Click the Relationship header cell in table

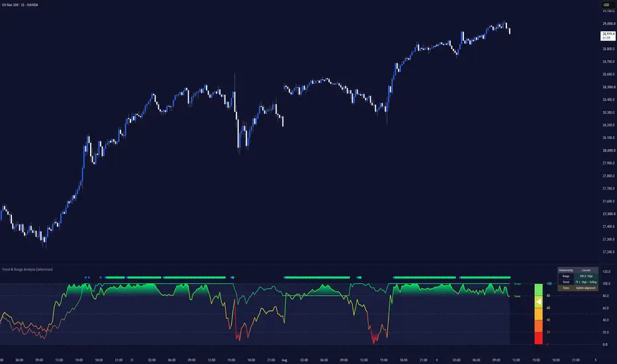tap(566, 270)
